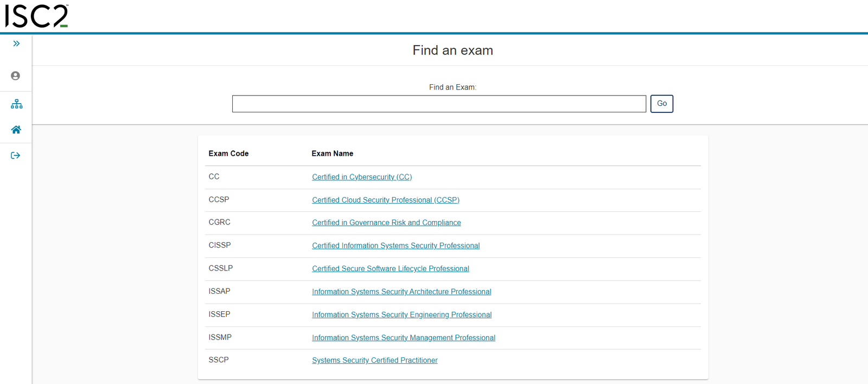868x384 pixels.
Task: Open Information Systems Security Architecture Professional link
Action: pos(401,292)
